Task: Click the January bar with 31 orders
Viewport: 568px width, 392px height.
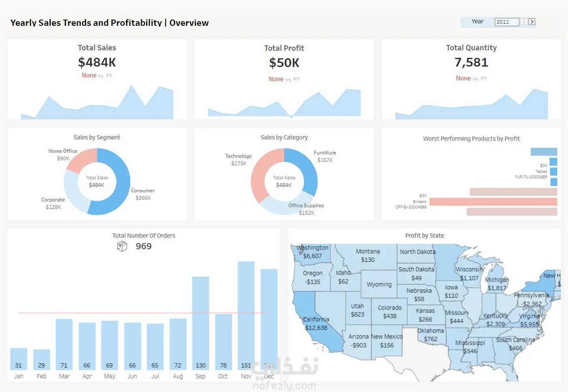Action: 19,359
